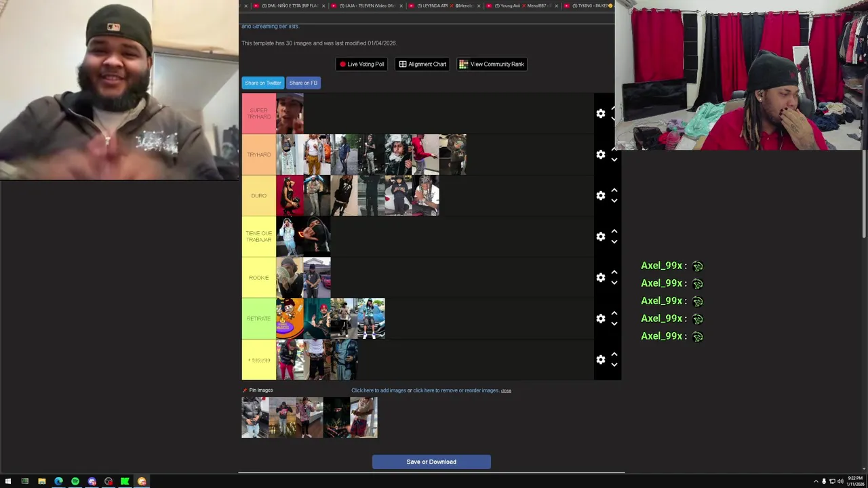Open settings gear for RETIRATE tier
This screenshot has width=868, height=488.
coord(601,319)
